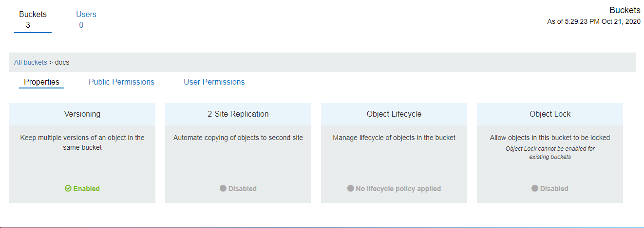
Task: Navigate back via All buckets breadcrumb link
Action: pos(30,62)
